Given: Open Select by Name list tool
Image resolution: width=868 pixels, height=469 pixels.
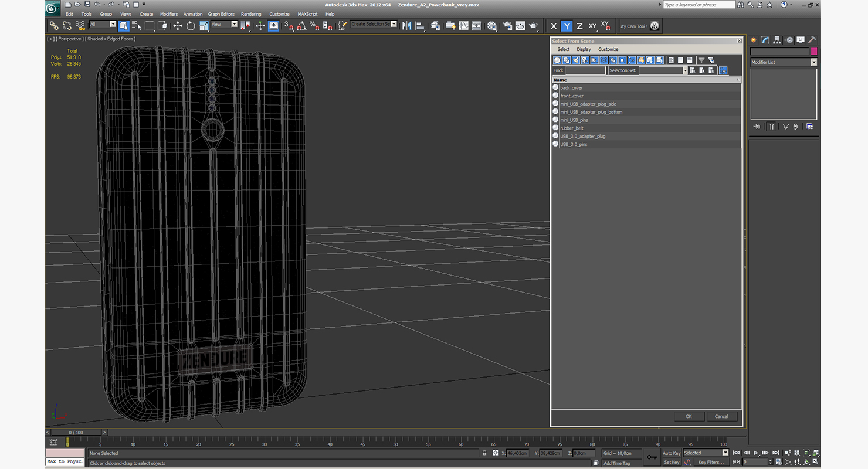Looking at the screenshot, I should coord(137,26).
